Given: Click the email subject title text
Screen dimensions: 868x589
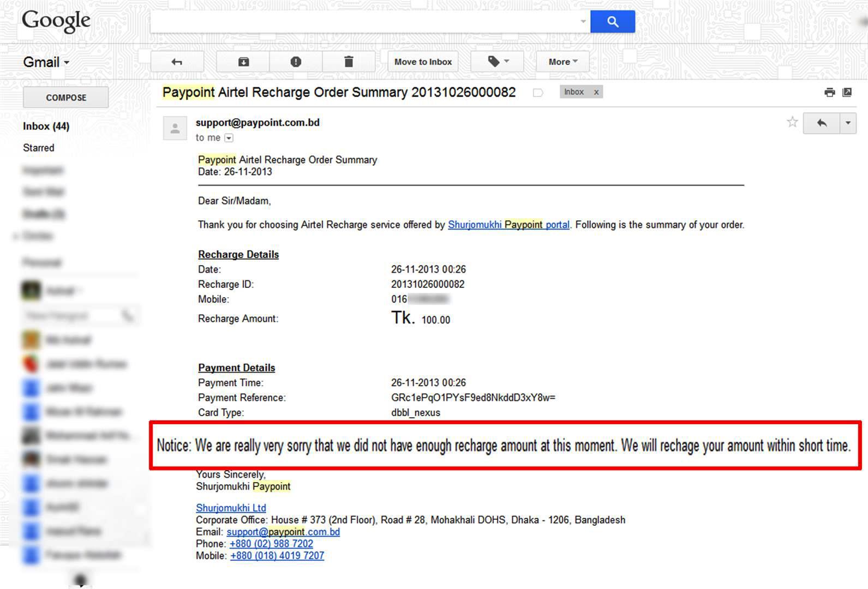Looking at the screenshot, I should click(339, 92).
